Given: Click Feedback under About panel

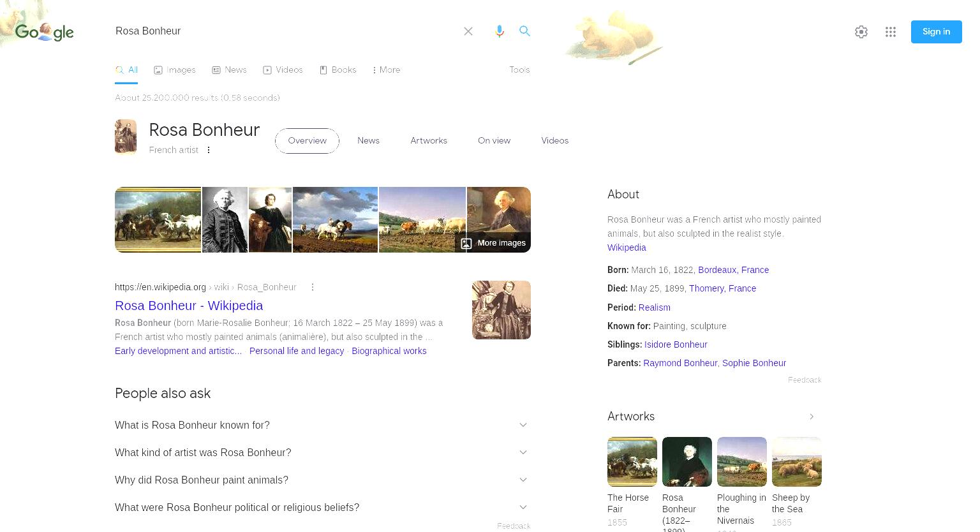Looking at the screenshot, I should (805, 380).
